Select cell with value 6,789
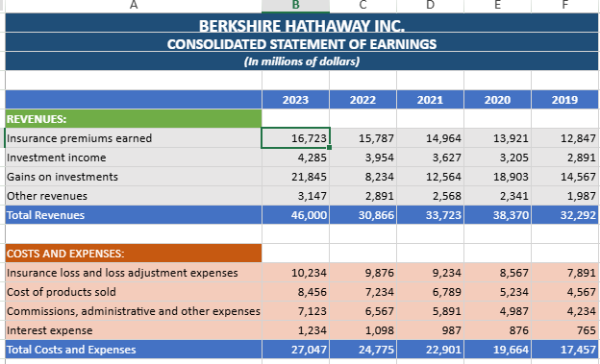Image resolution: width=600 pixels, height=364 pixels. (x=430, y=292)
